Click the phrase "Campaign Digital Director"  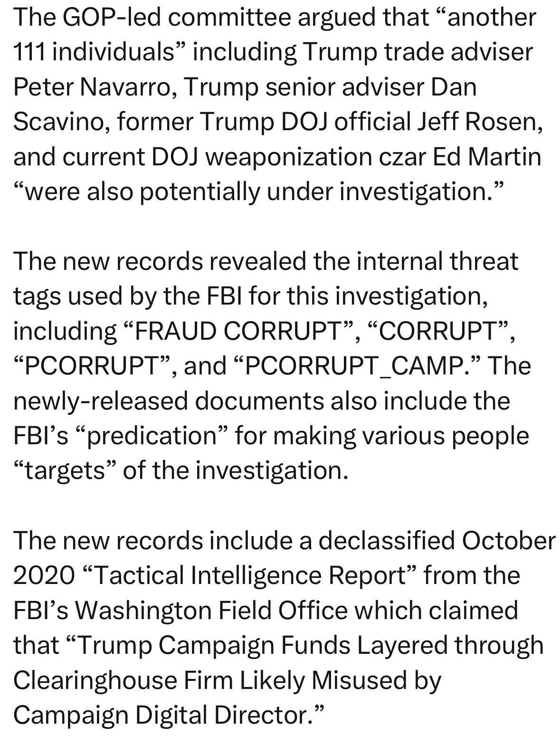(161, 714)
